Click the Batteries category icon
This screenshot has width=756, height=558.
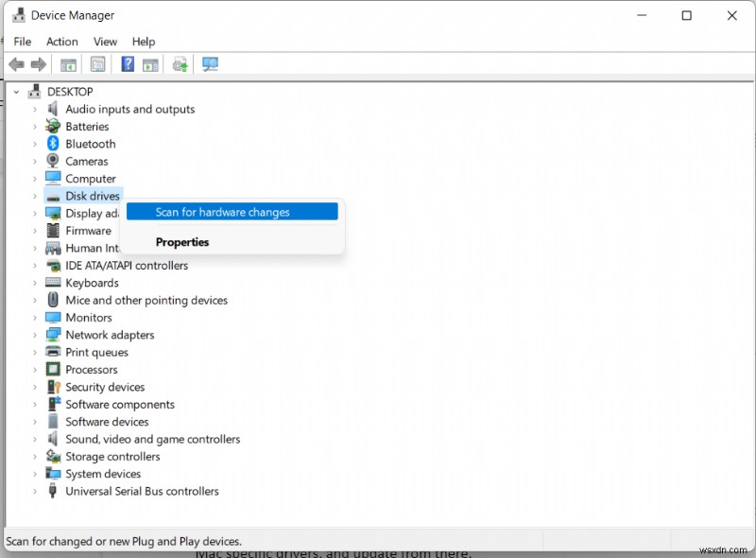(53, 127)
